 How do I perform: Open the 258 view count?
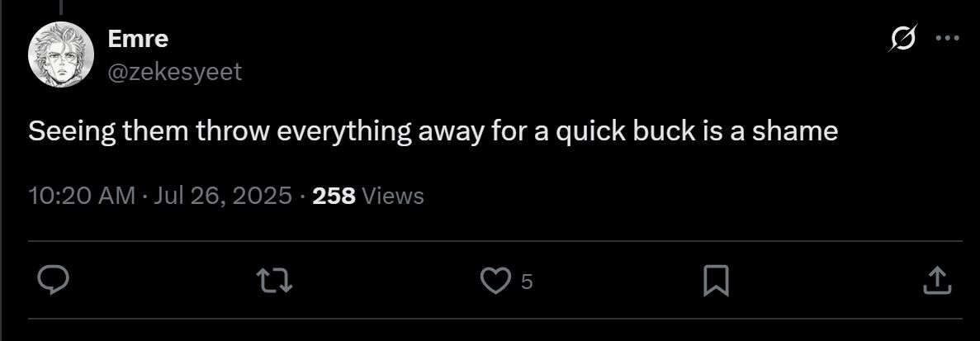point(334,196)
